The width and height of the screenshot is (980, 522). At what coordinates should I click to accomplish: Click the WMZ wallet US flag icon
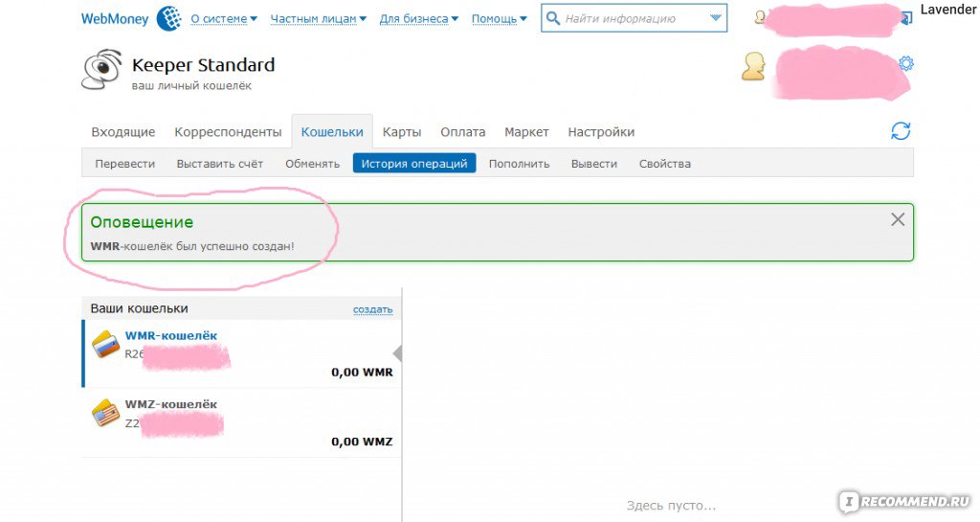(106, 413)
